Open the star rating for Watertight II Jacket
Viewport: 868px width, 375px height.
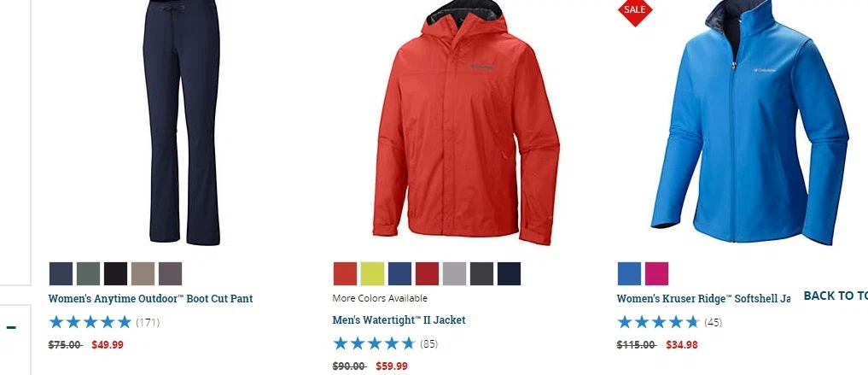374,343
